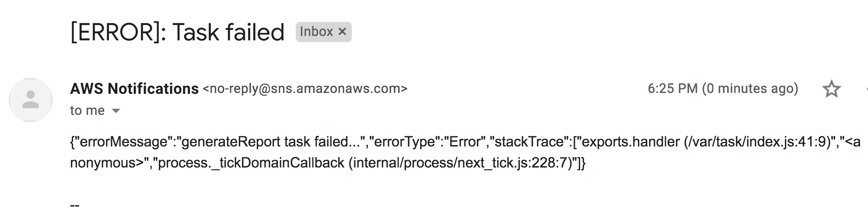Viewport: 868px width, 214px height.
Task: Star this AWS Notifications email
Action: [831, 89]
